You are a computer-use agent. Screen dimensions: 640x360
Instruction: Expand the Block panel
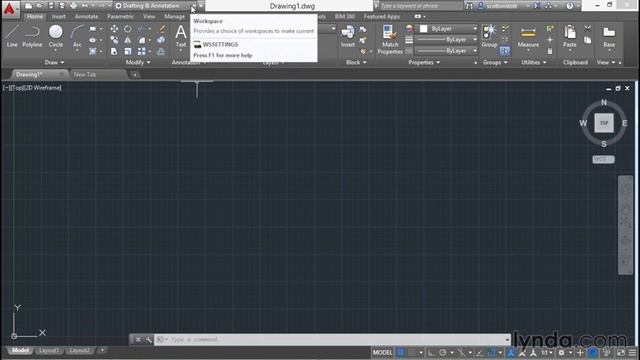click(x=356, y=62)
